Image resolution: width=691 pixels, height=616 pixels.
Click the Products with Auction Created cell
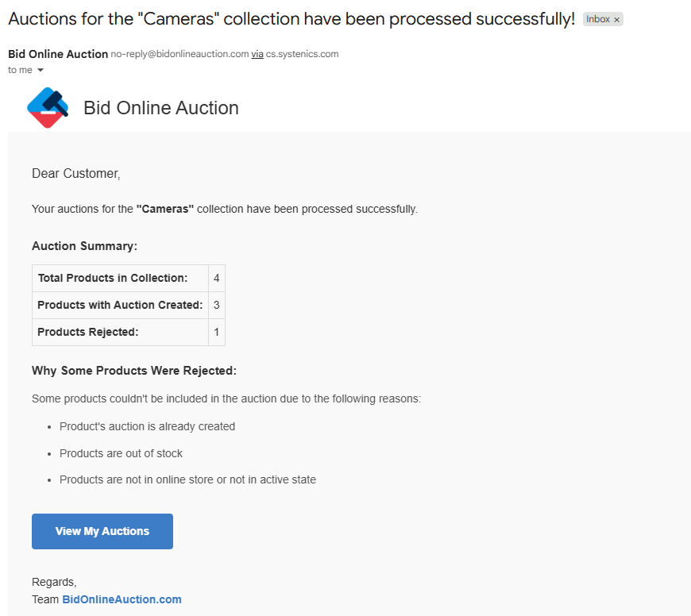pyautogui.click(x=120, y=305)
